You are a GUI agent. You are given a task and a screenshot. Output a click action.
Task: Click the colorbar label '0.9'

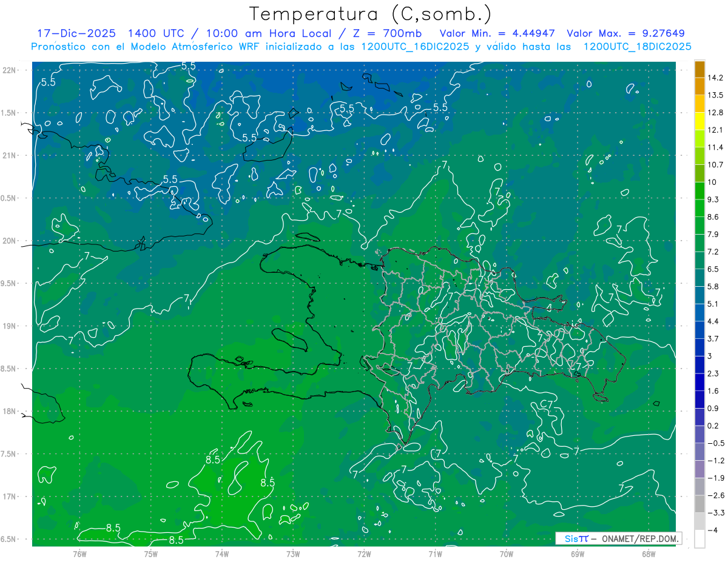pyautogui.click(x=714, y=408)
